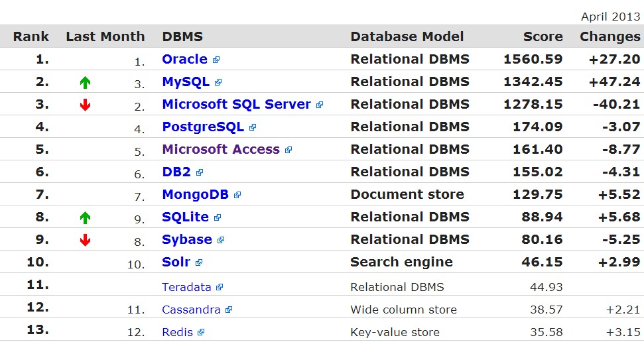
Task: Click Cassandra's change value +2.21
Action: 623,310
